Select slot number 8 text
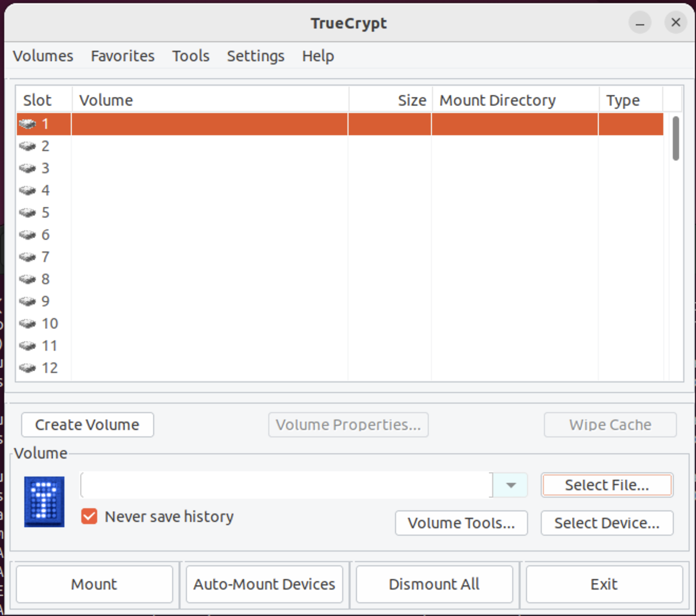The width and height of the screenshot is (696, 616). [x=45, y=279]
